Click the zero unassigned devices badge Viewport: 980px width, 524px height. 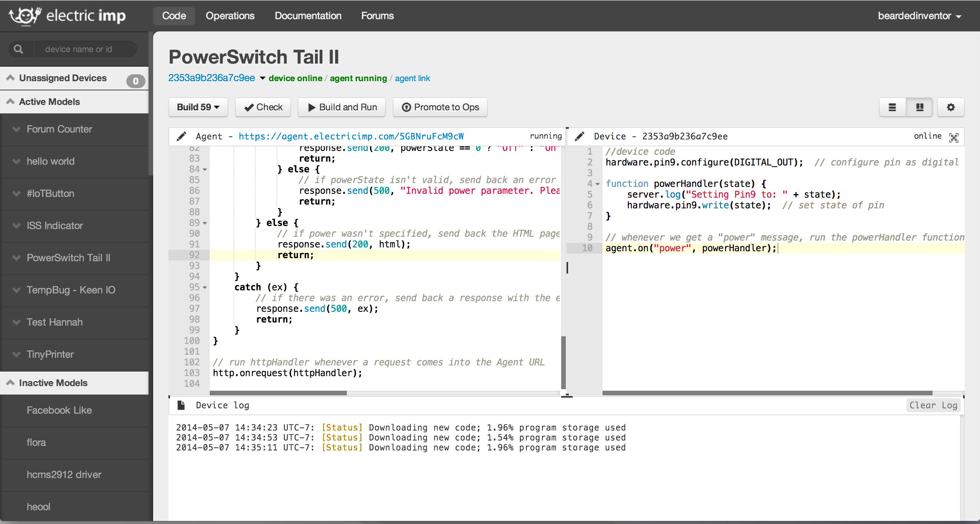136,81
